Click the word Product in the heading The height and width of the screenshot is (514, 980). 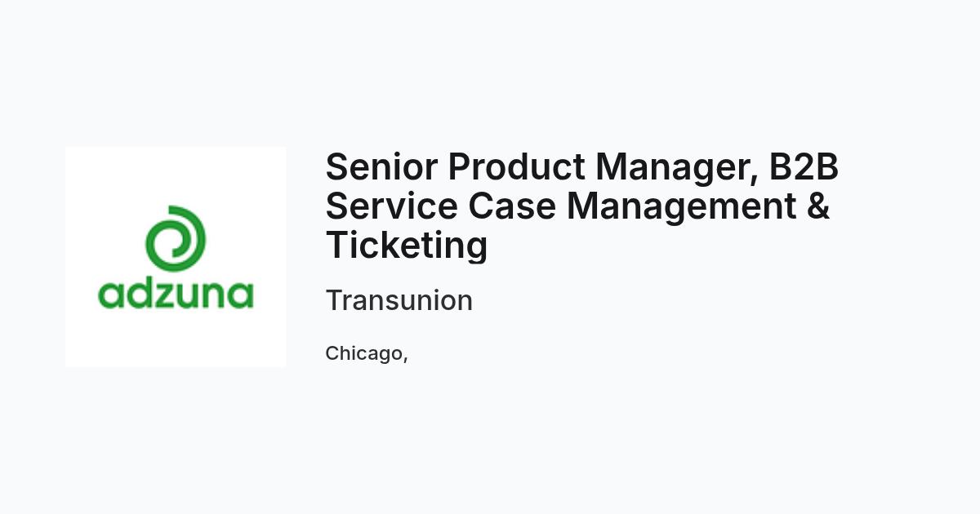point(516,167)
